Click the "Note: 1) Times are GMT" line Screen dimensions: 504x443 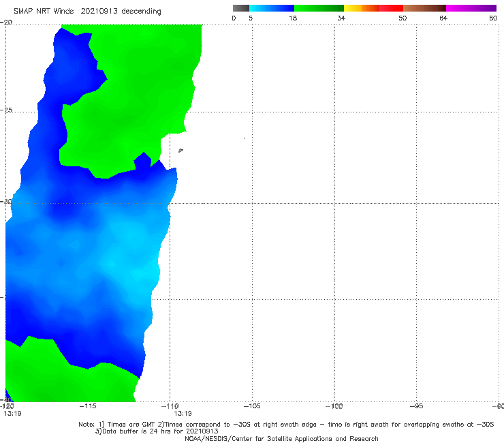286,425
